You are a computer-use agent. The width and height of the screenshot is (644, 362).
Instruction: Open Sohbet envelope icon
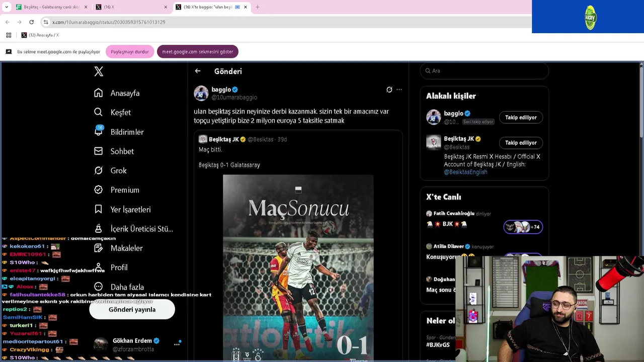(99, 151)
